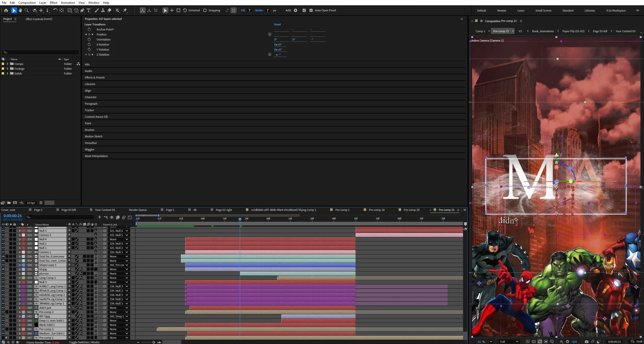This screenshot has height=344, width=644.
Task: Hide the Shape Layer 1 layer
Action: click(3, 265)
